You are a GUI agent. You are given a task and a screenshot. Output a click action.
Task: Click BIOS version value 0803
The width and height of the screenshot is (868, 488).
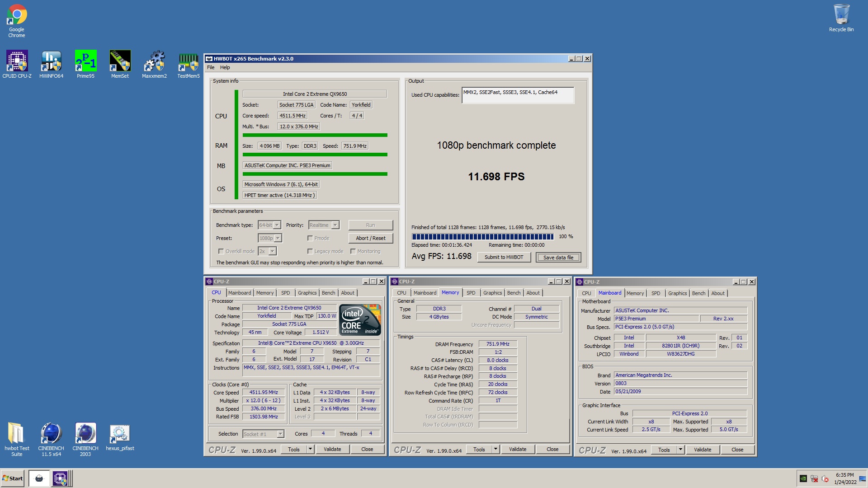coord(680,383)
